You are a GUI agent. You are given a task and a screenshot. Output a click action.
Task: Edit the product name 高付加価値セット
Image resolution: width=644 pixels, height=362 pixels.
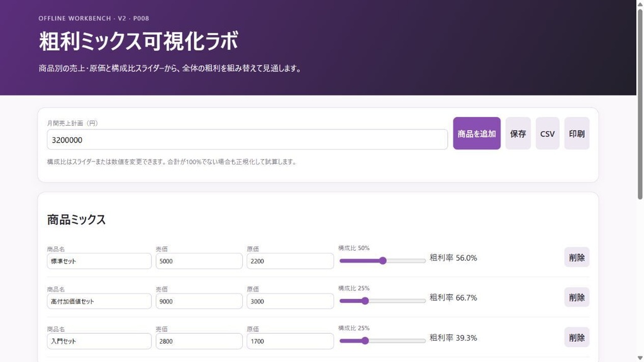click(x=99, y=301)
